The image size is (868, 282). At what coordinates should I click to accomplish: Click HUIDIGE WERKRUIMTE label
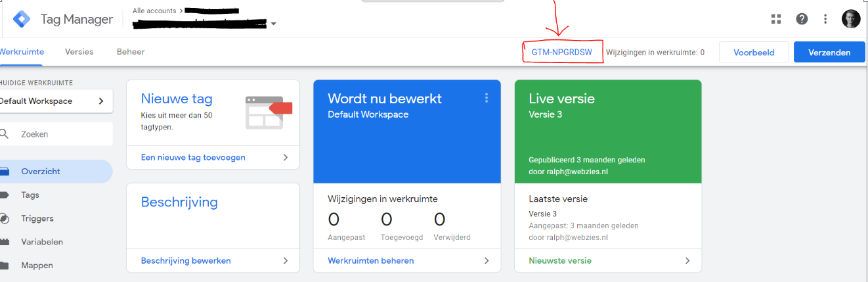36,83
